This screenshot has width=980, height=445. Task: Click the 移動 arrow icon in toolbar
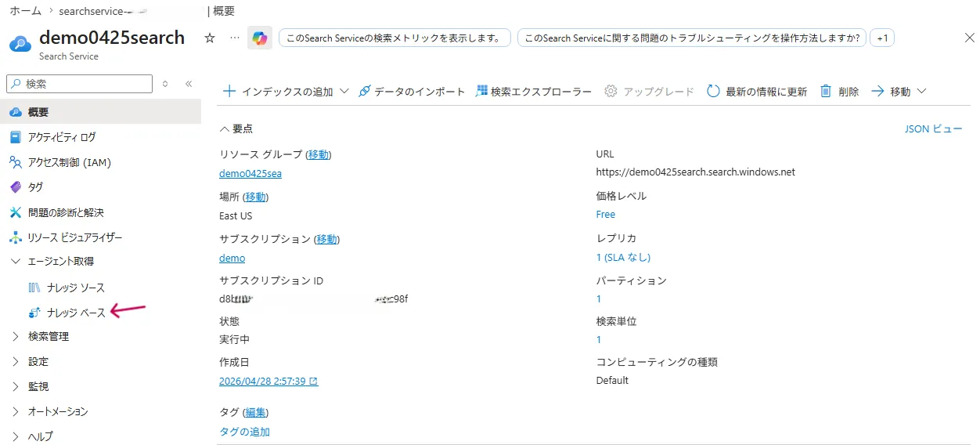[x=877, y=92]
